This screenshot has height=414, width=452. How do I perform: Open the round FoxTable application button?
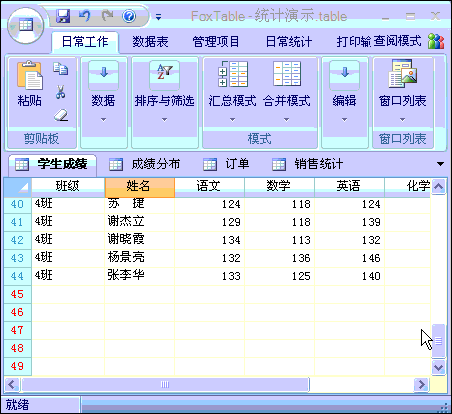coord(26,25)
